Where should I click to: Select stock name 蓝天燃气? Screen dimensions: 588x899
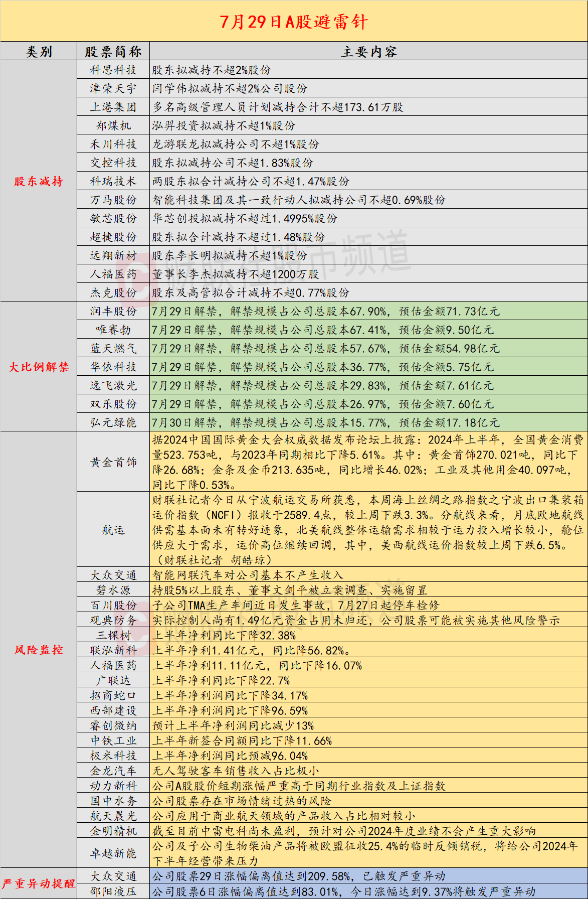(x=113, y=349)
